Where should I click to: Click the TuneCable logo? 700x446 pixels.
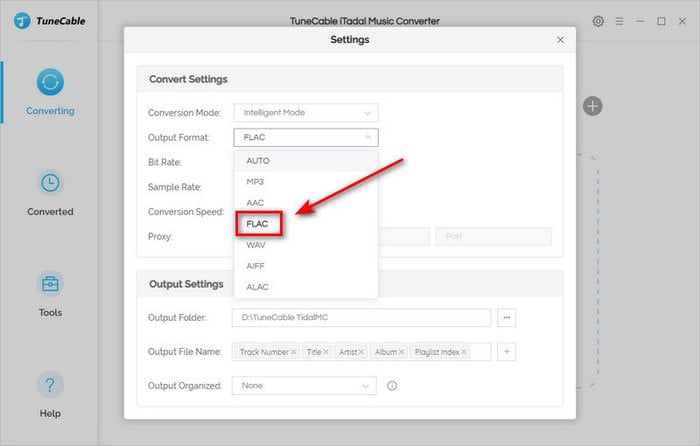click(x=49, y=21)
